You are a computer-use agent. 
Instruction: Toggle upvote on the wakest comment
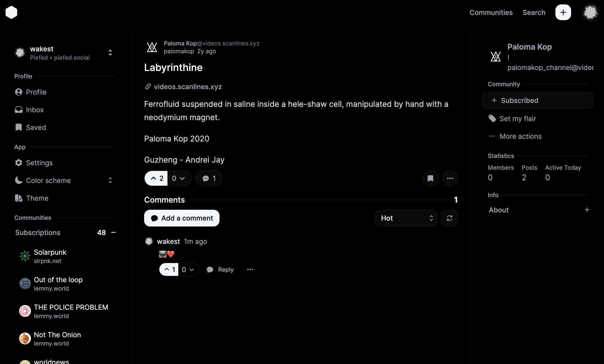point(169,269)
